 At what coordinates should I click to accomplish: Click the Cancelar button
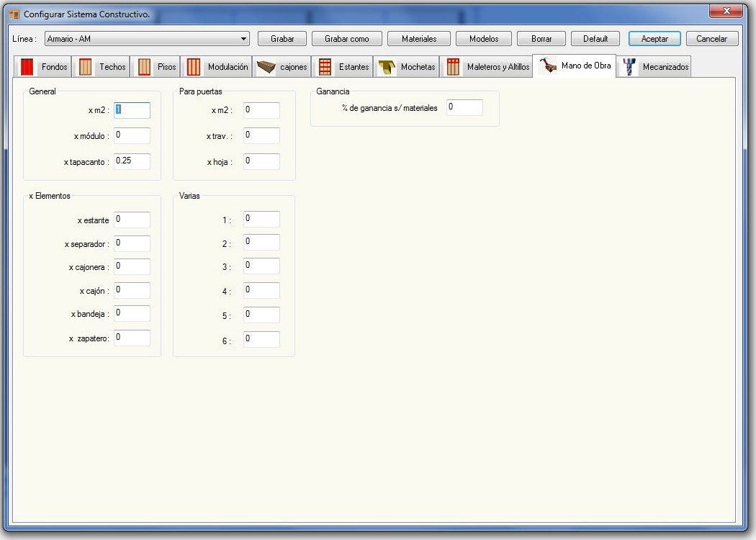click(x=711, y=39)
